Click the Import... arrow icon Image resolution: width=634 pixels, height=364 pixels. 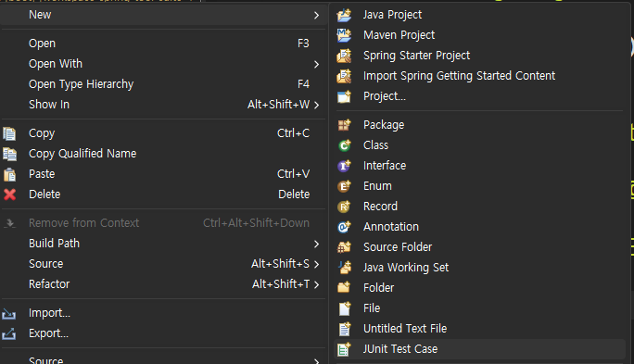click(x=9, y=313)
